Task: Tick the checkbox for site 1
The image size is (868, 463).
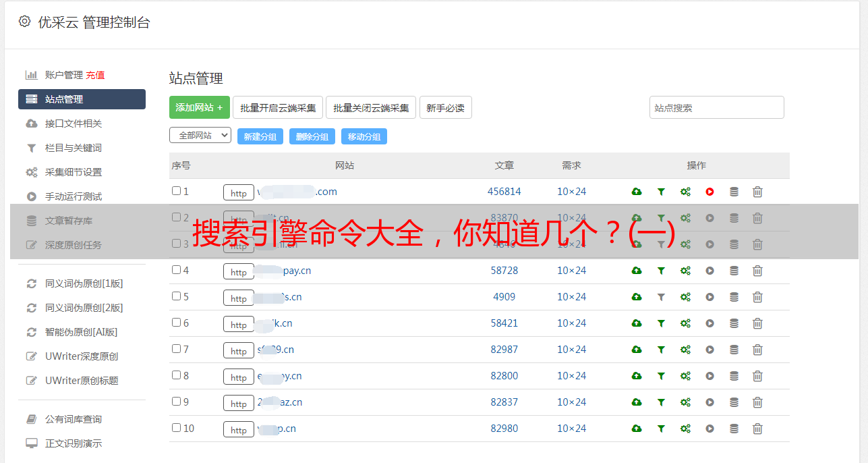Action: click(x=177, y=191)
